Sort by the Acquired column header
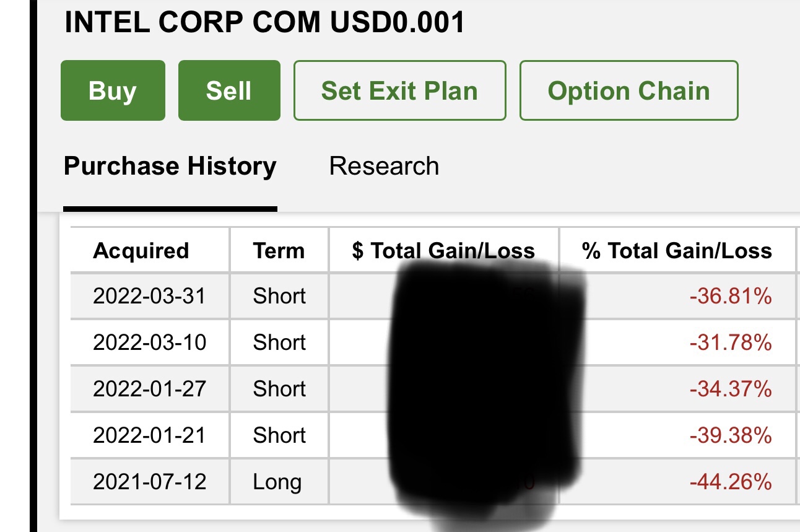This screenshot has height=532, width=800. tap(141, 250)
